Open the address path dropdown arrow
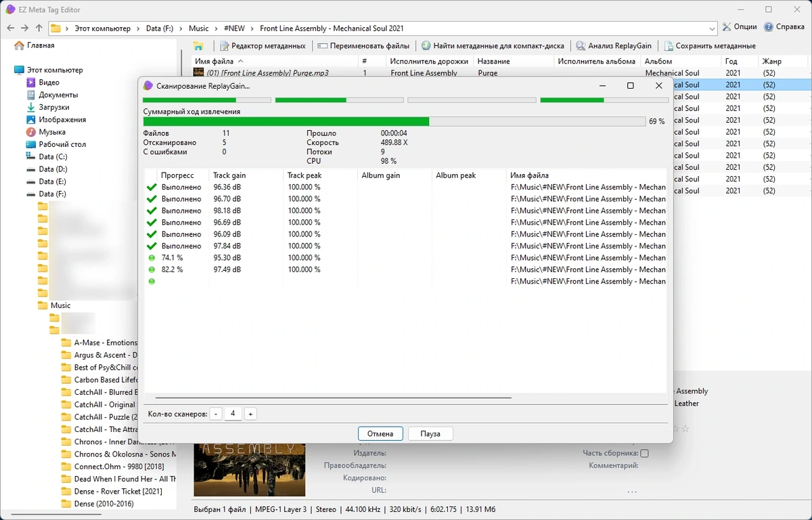Viewport: 812px width, 520px height. click(x=712, y=28)
